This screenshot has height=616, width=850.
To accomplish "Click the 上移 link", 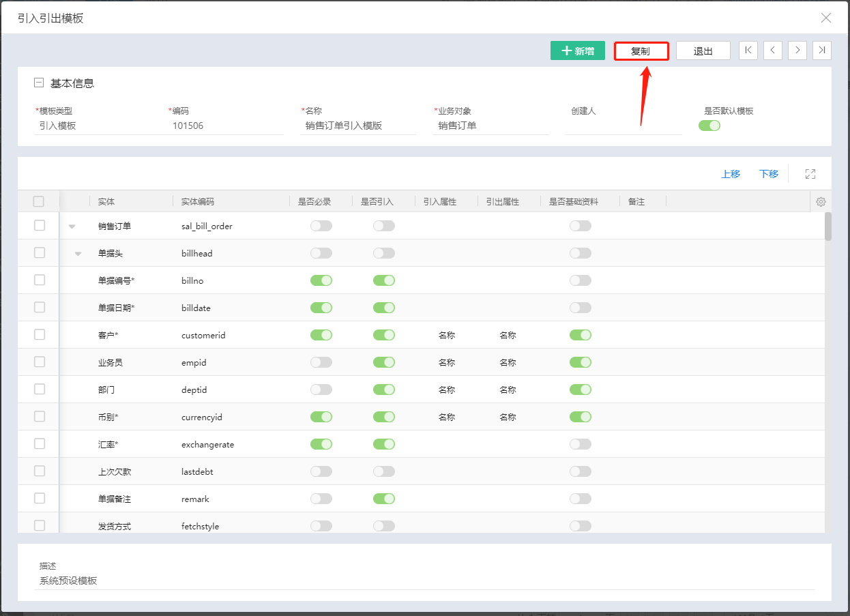I will [731, 174].
